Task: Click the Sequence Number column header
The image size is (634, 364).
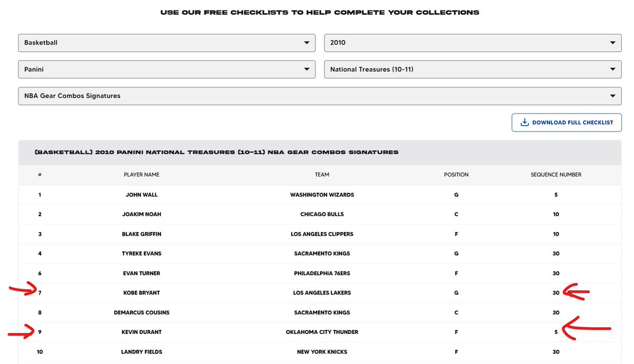Action: (556, 175)
